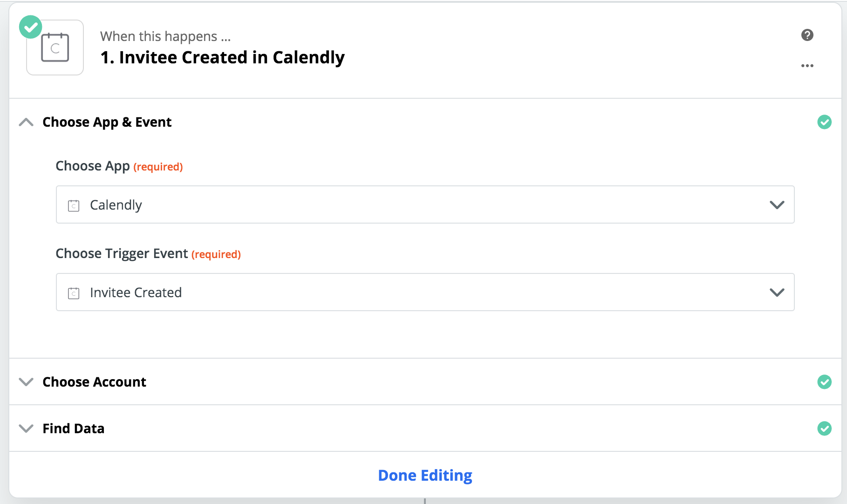Open the three-dot options menu
The width and height of the screenshot is (847, 504).
coord(807,65)
